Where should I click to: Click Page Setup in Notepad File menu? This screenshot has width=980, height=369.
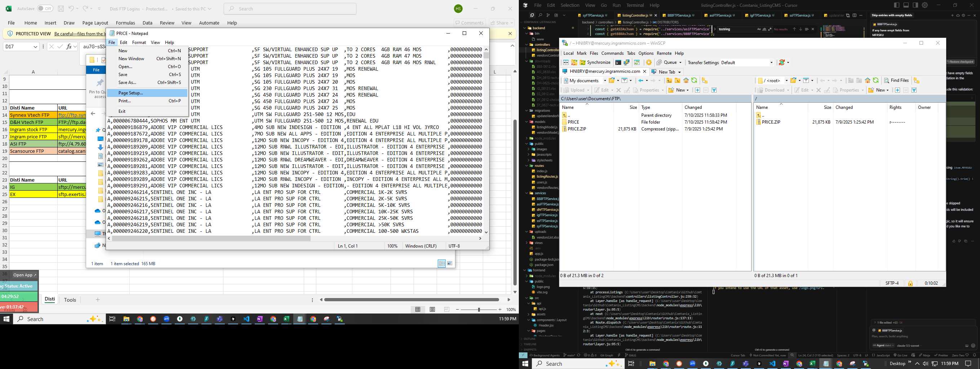coord(147,93)
